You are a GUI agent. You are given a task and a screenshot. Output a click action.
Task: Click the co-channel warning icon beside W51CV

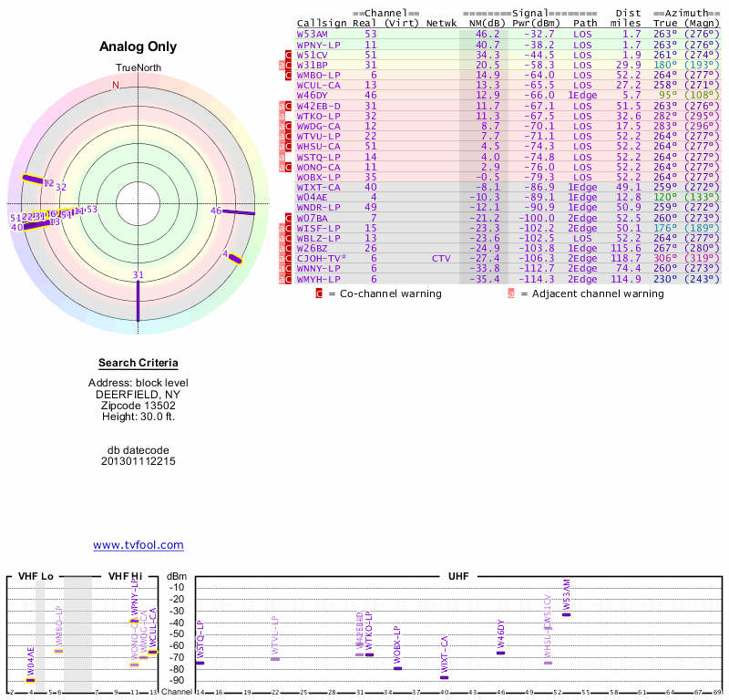(289, 56)
